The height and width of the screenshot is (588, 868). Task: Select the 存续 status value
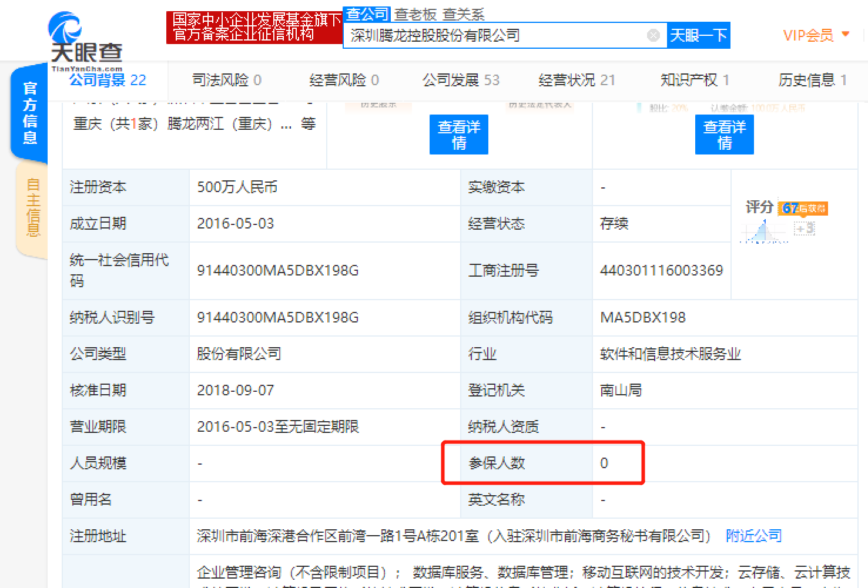tap(614, 223)
